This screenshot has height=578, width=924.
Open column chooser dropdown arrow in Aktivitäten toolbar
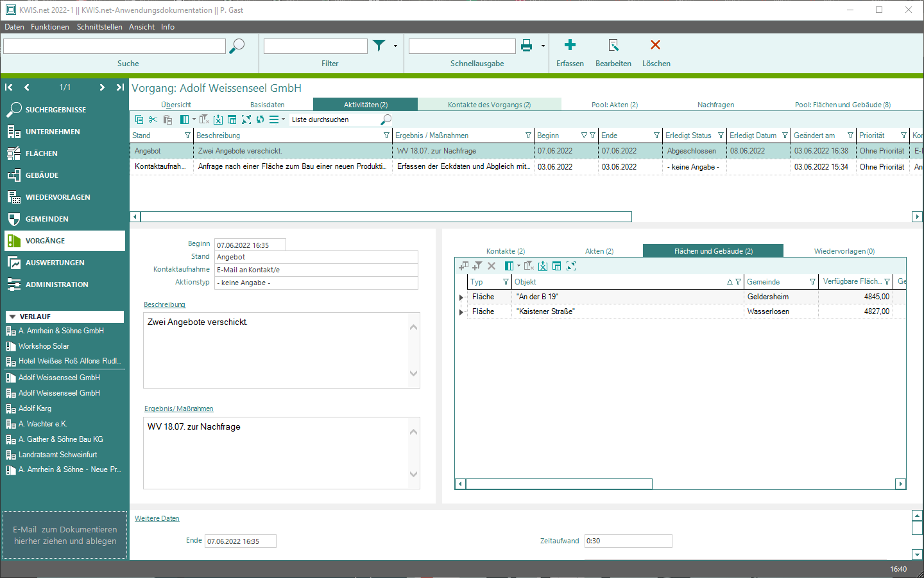tap(194, 119)
